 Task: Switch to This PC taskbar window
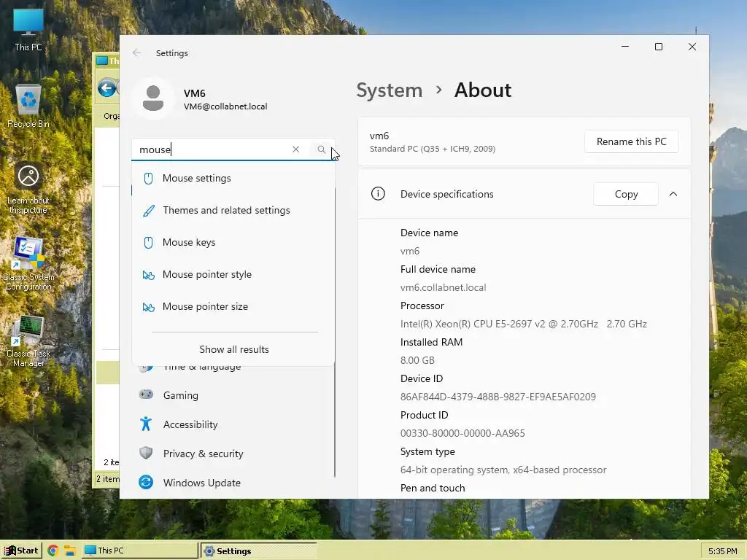(x=139, y=551)
